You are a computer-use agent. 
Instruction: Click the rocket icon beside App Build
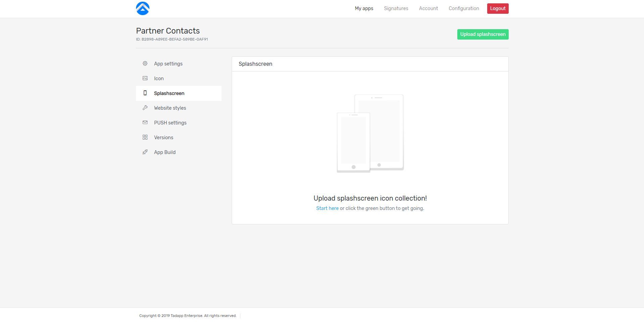145,152
